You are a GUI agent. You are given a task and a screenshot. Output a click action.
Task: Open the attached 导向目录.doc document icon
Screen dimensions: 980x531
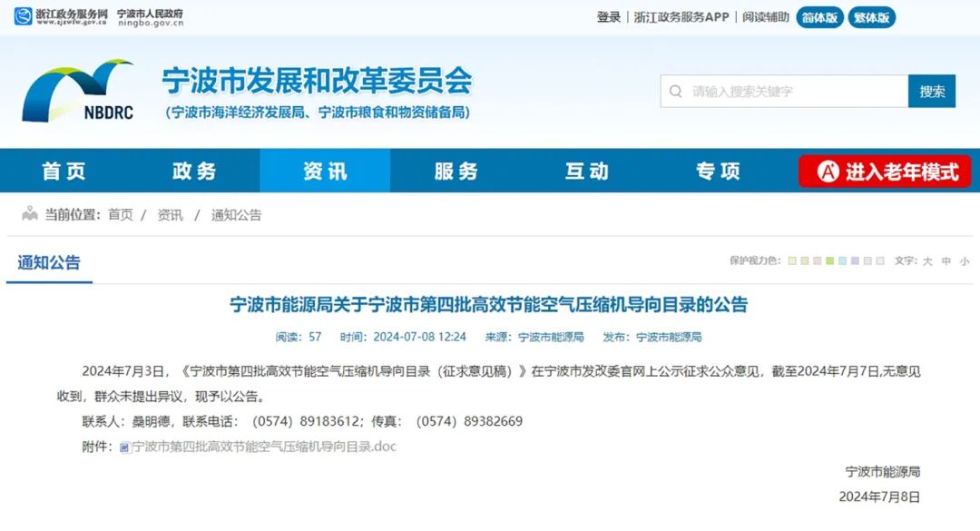point(122,447)
